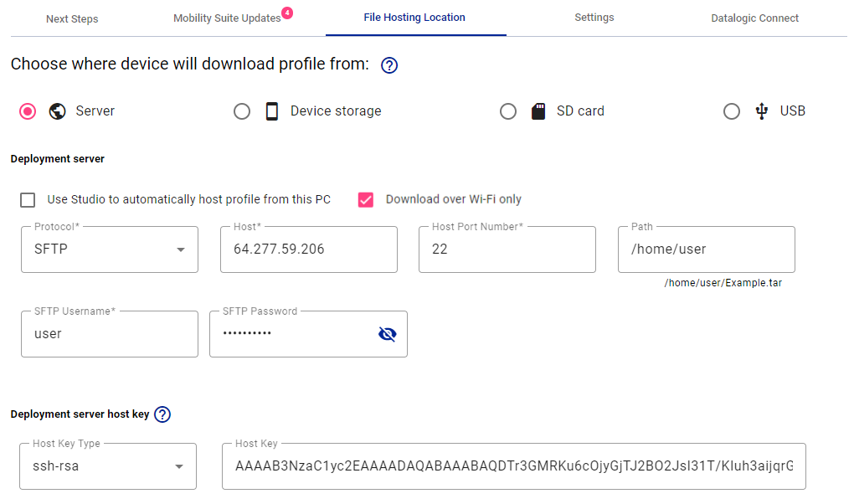Click the Host IP address field

(x=309, y=249)
